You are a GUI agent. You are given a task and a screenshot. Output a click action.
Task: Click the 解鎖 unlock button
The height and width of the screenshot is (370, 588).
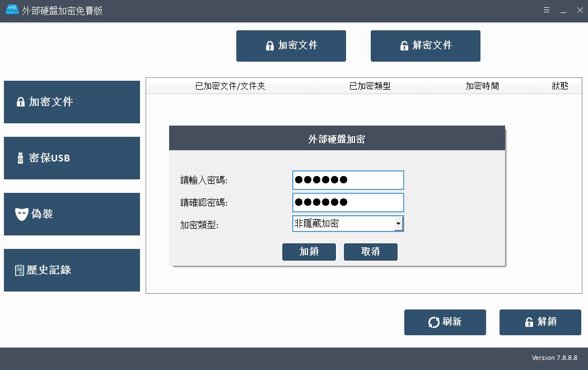[x=540, y=322]
